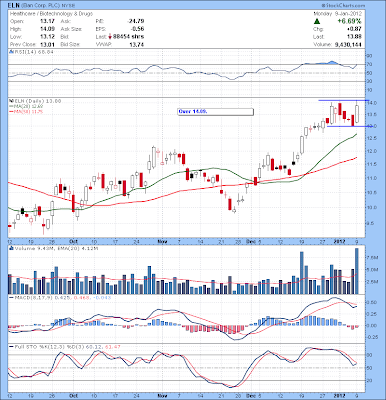Click the VWAP value 13.74
This screenshot has width=386, height=400.
pos(138,44)
